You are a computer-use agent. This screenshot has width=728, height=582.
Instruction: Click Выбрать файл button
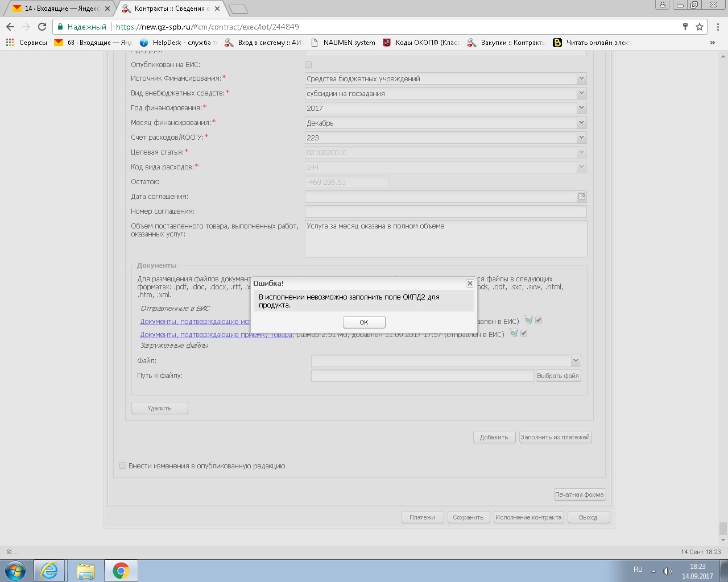pos(558,376)
